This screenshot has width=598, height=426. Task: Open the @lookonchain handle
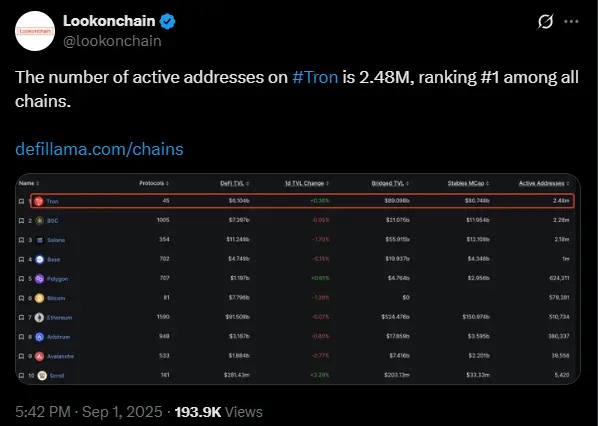[112, 41]
